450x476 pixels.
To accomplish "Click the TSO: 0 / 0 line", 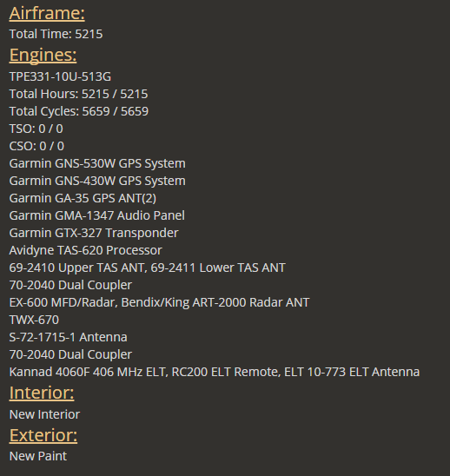I will (36, 129).
